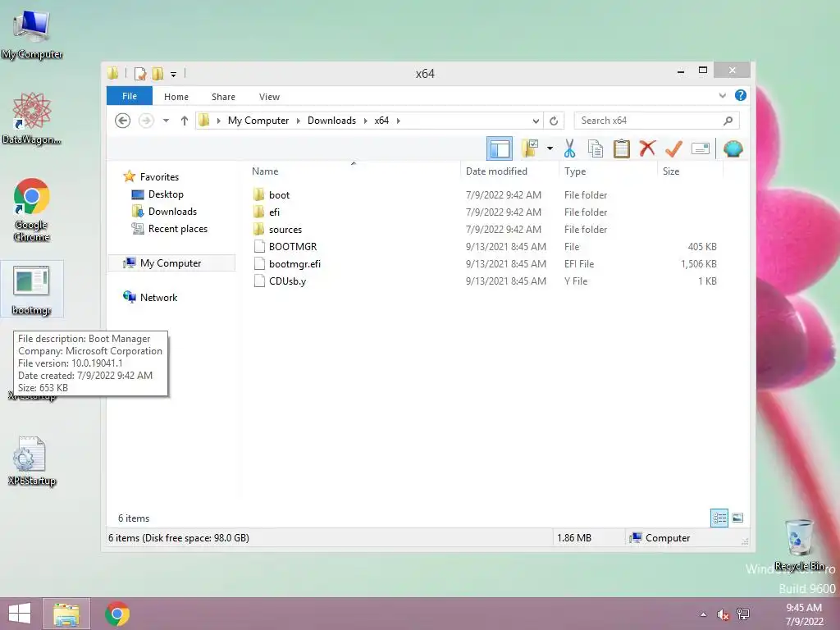Expand the ribbon with the chevron
The image size is (840, 630).
tap(722, 96)
